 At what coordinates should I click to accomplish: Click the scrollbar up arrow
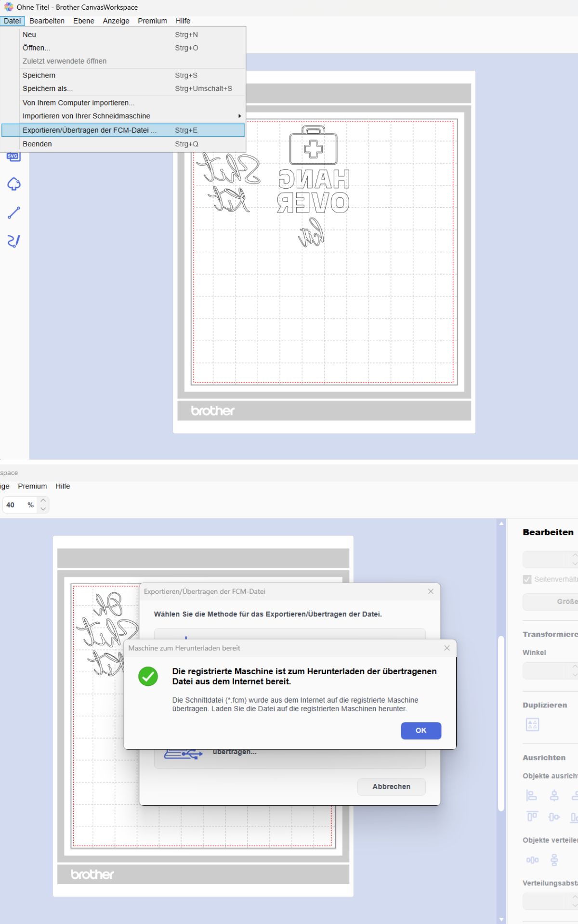tap(501, 523)
